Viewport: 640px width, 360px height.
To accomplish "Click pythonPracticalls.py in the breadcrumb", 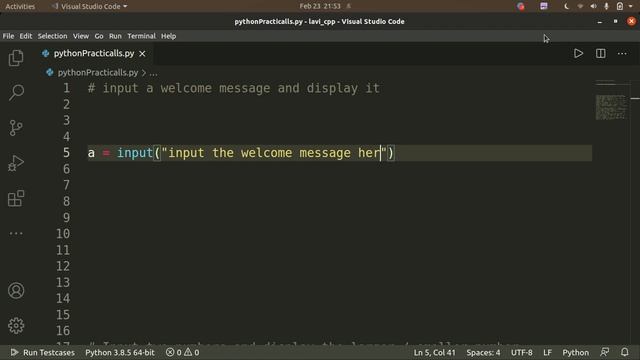I will (x=98, y=73).
